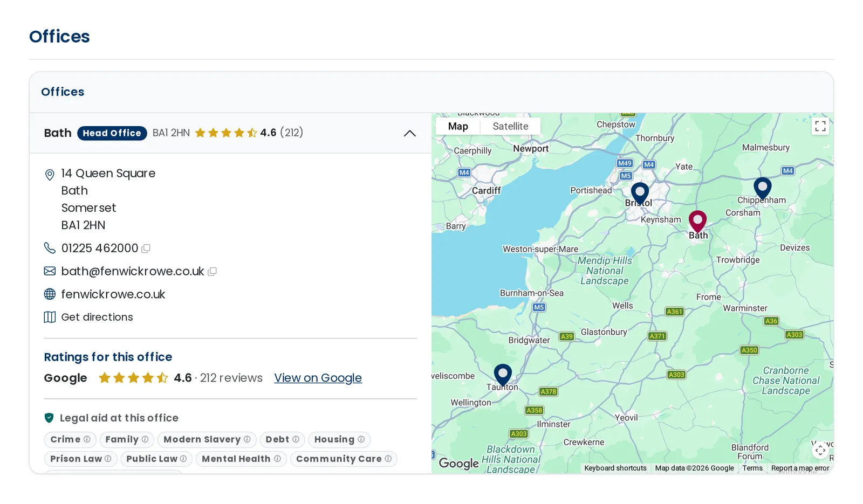Image resolution: width=863 pixels, height=504 pixels.
Task: Select the Chippenham map marker
Action: [762, 188]
